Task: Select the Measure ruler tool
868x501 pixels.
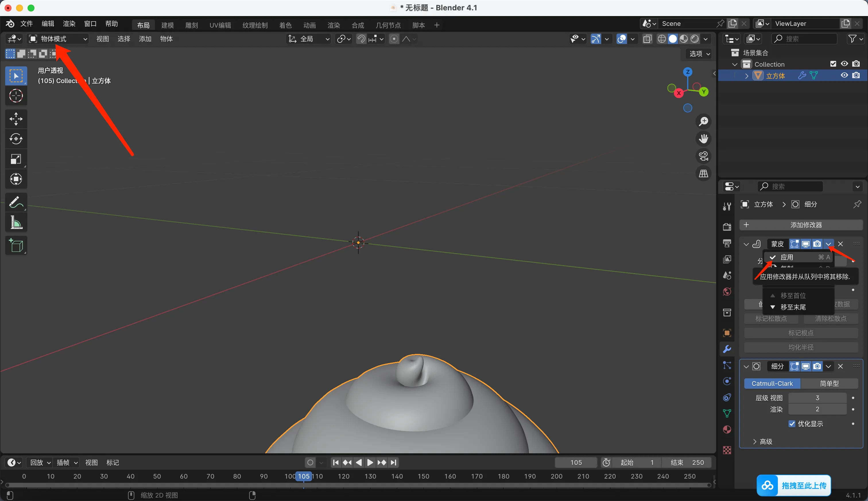Action: click(16, 223)
